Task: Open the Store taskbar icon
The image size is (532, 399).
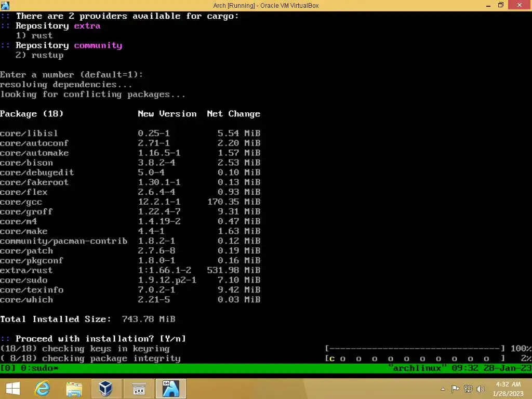Action: (138, 389)
